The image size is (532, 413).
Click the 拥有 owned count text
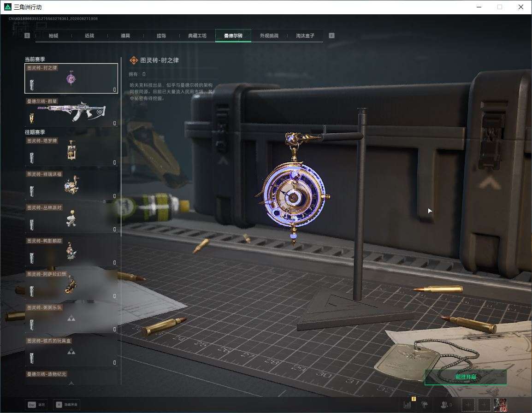click(x=137, y=74)
